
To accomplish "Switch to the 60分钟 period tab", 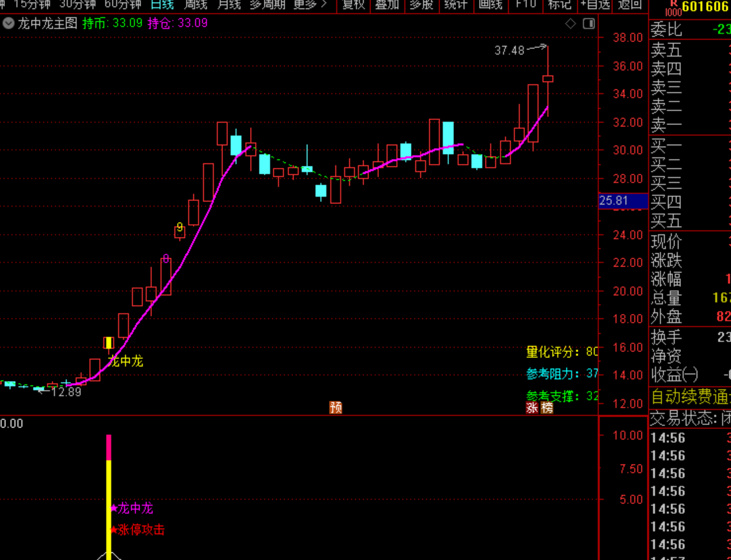I will (x=122, y=5).
